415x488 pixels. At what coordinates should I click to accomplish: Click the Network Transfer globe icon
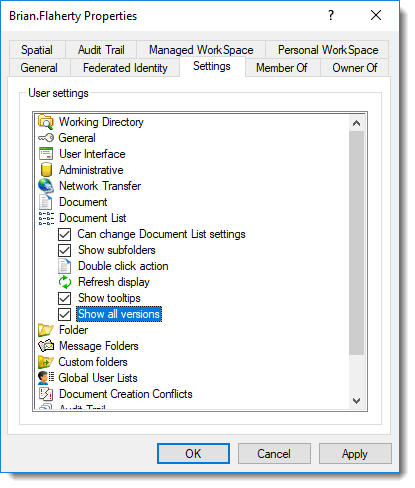point(46,186)
